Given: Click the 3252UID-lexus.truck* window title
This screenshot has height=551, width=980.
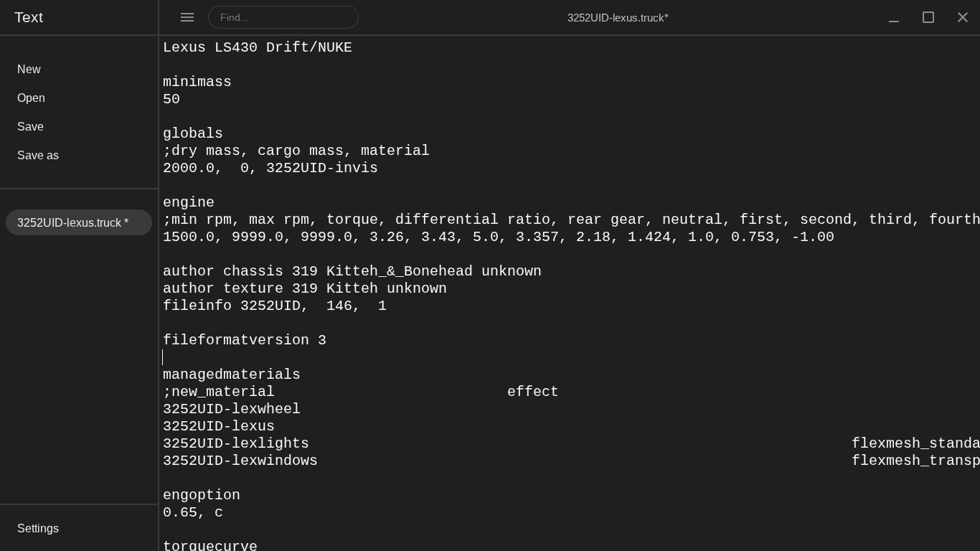Looking at the screenshot, I should pos(618,17).
